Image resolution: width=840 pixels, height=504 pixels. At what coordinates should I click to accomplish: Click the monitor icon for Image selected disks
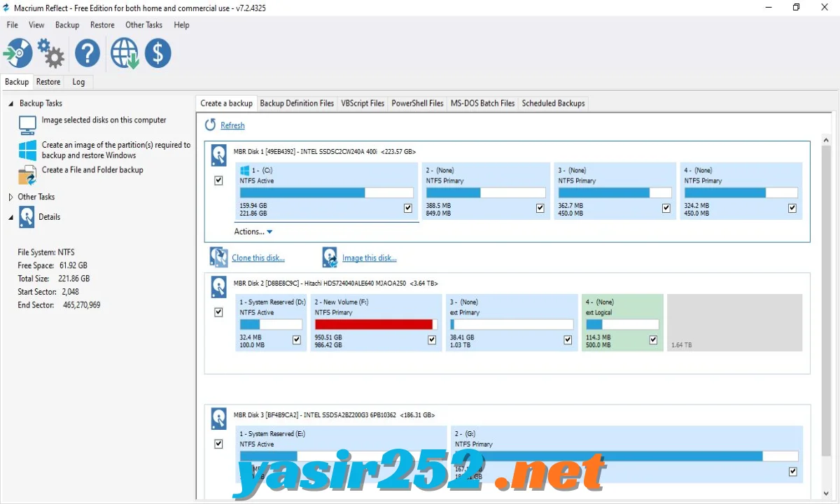tap(27, 125)
